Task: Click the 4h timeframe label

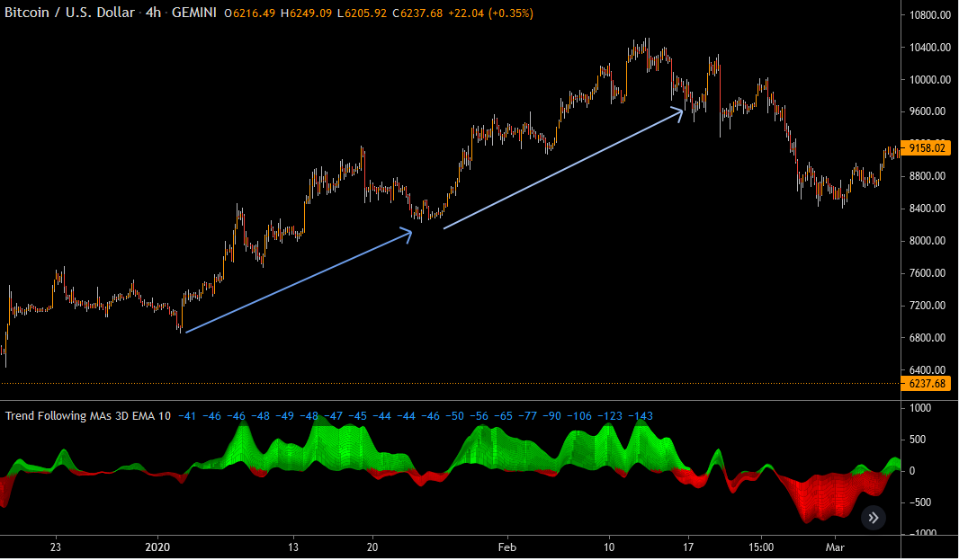Action: click(x=153, y=13)
